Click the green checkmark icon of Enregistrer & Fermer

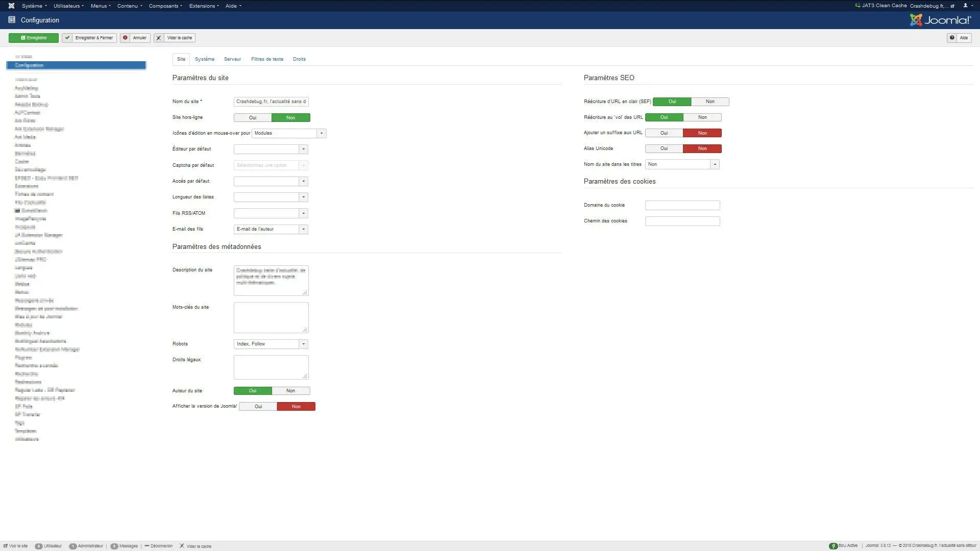(x=67, y=38)
